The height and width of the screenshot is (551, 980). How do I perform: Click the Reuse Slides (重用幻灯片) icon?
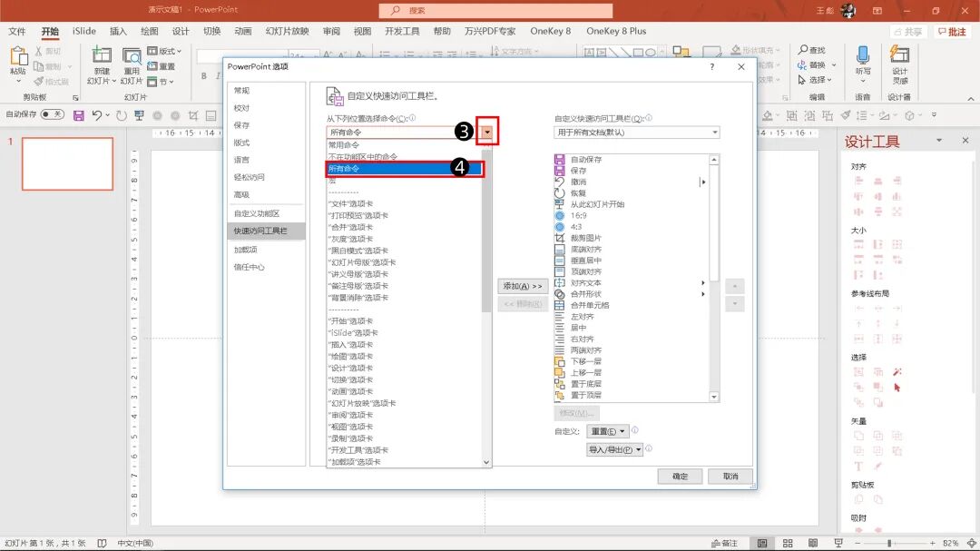tap(132, 55)
